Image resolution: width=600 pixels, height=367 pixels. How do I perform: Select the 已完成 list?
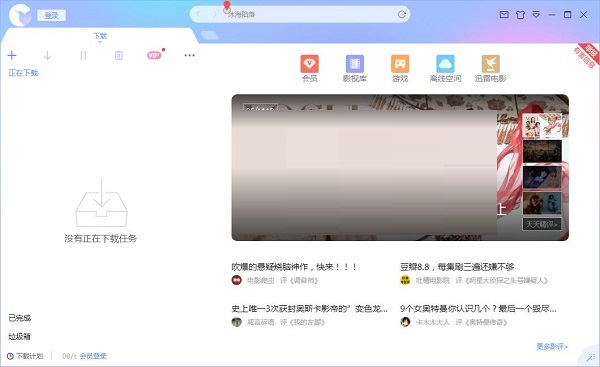pos(20,318)
